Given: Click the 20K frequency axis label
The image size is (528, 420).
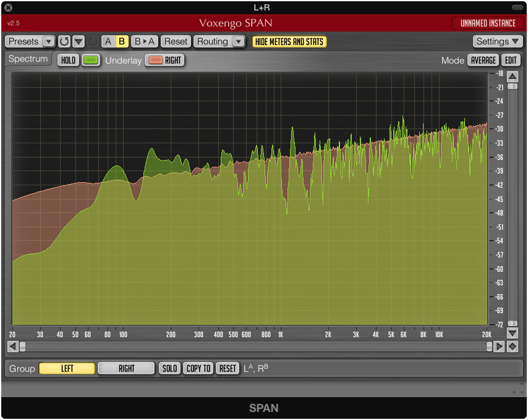Looking at the screenshot, I should 487,335.
